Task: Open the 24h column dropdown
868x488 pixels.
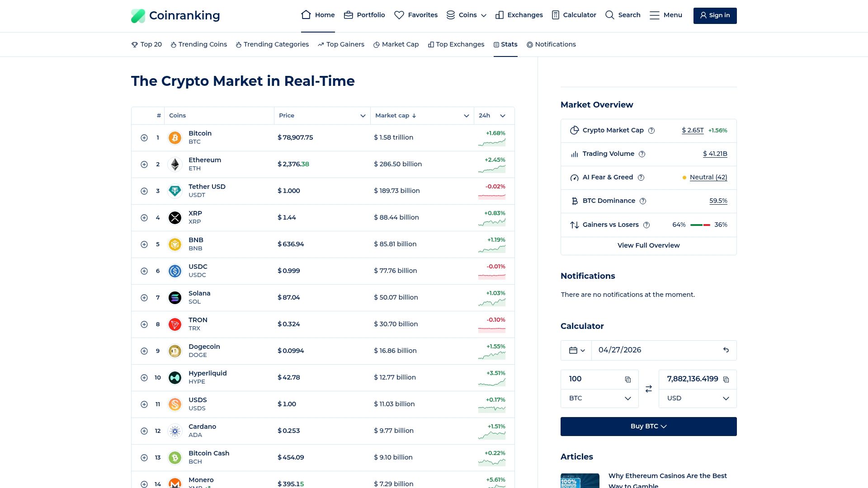Action: [x=503, y=116]
